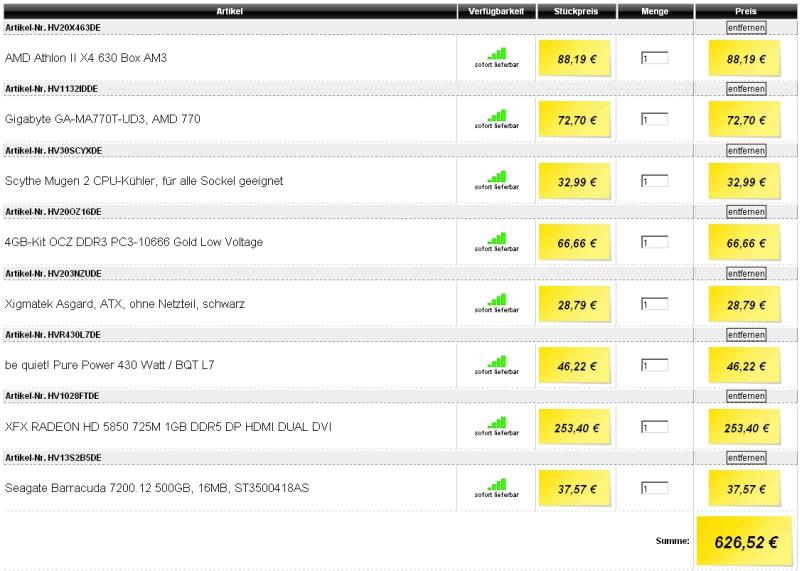Click Stückpreis 88,19 € for AMD Athlon

575,59
